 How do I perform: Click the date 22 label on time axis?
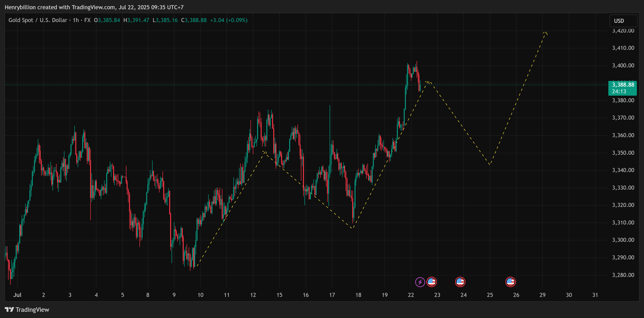pyautogui.click(x=411, y=295)
